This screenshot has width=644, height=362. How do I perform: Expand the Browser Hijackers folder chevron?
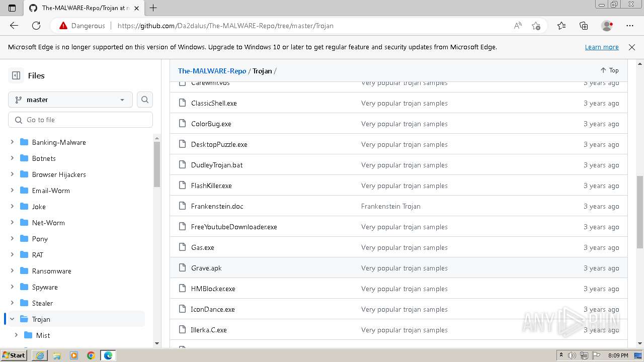click(12, 174)
